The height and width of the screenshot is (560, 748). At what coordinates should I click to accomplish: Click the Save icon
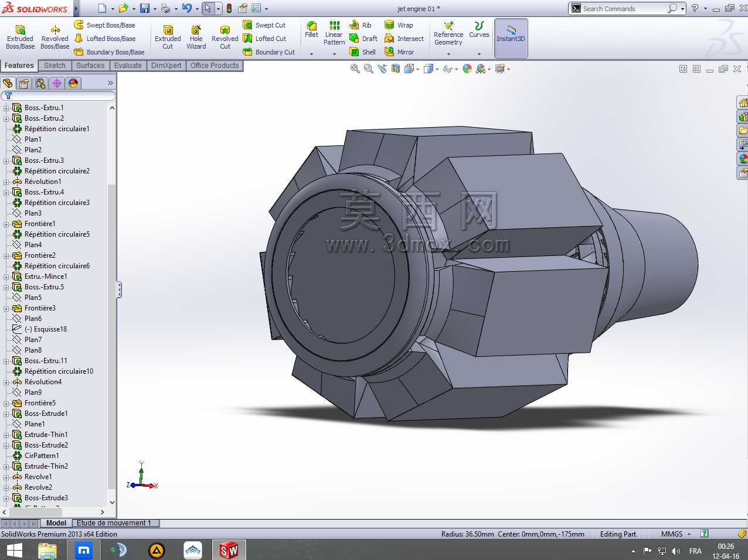pyautogui.click(x=144, y=8)
